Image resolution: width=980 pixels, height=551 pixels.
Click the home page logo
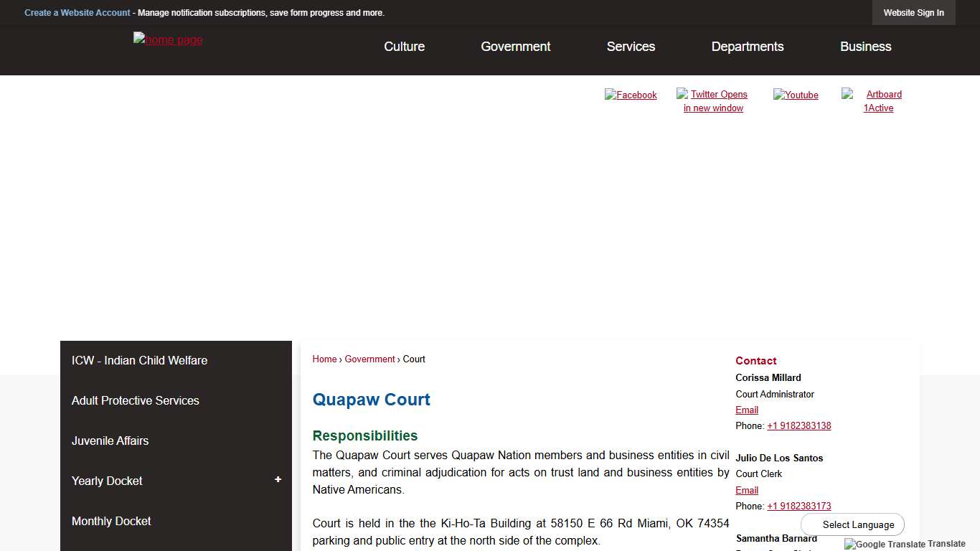click(167, 40)
